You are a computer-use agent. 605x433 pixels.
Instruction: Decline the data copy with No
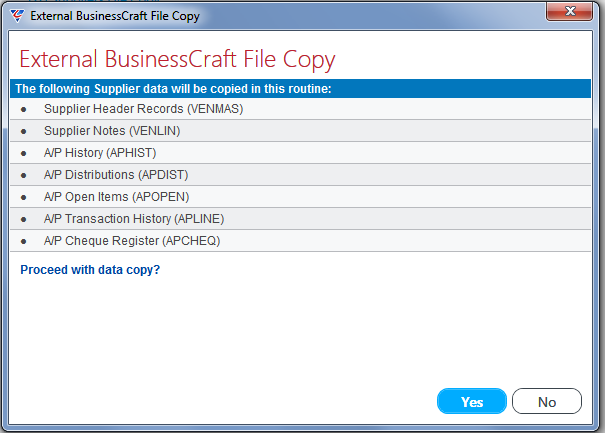[x=547, y=401]
